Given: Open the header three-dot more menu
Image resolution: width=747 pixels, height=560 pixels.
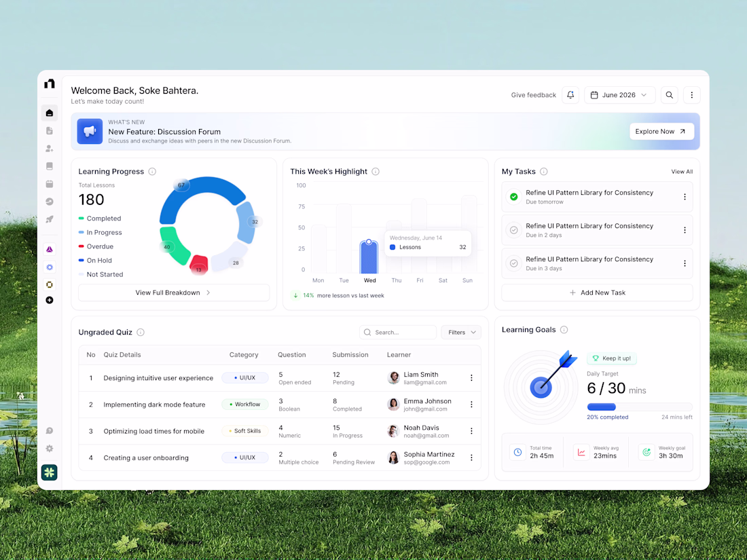Looking at the screenshot, I should tap(692, 95).
